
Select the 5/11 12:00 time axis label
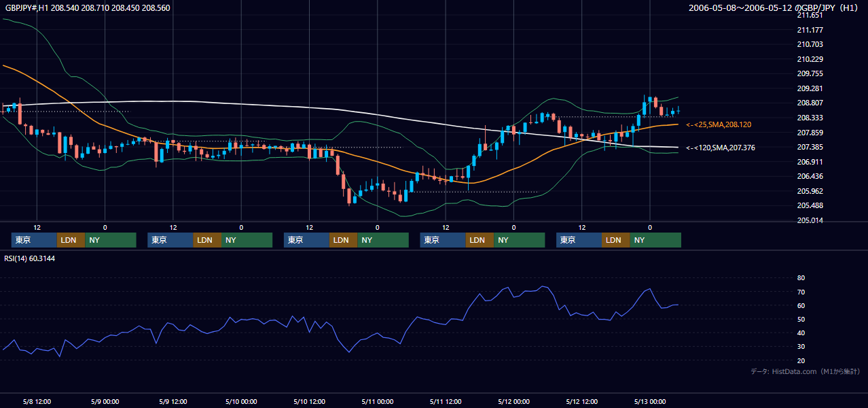coord(445,401)
